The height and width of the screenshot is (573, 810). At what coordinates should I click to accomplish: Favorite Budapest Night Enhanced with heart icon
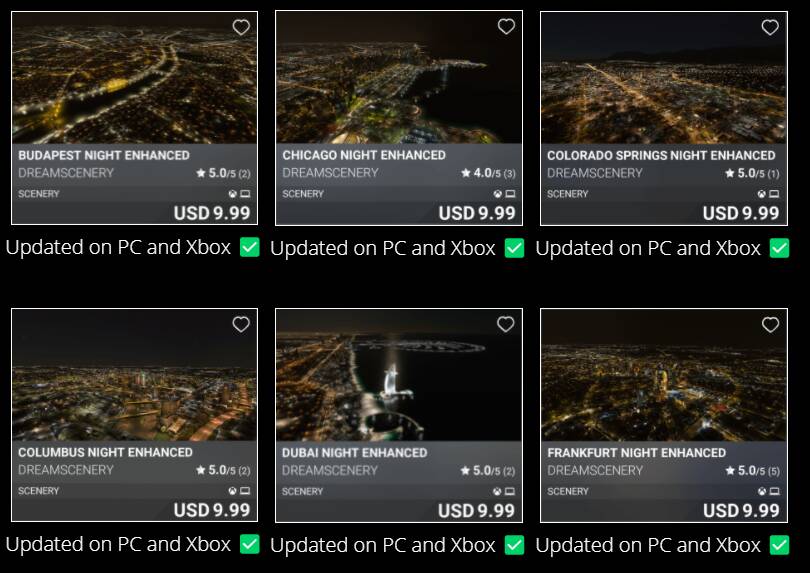(241, 27)
